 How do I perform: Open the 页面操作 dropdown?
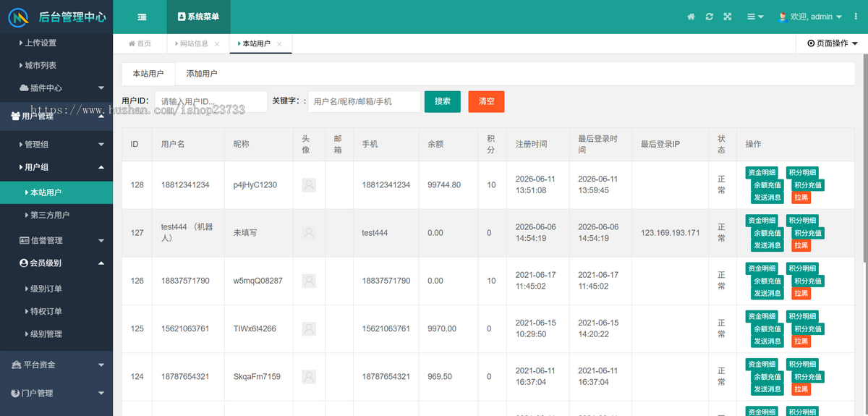coord(832,43)
